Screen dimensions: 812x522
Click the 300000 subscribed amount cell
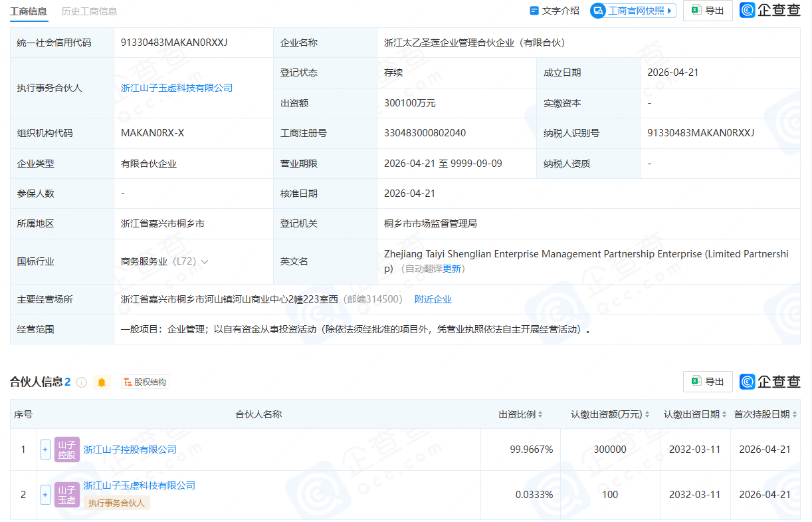[610, 450]
